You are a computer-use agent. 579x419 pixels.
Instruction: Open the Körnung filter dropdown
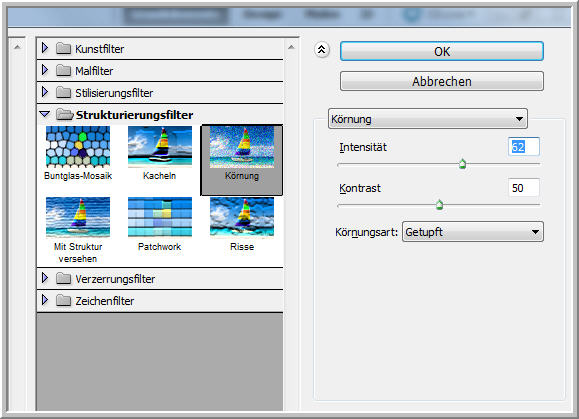coord(428,119)
